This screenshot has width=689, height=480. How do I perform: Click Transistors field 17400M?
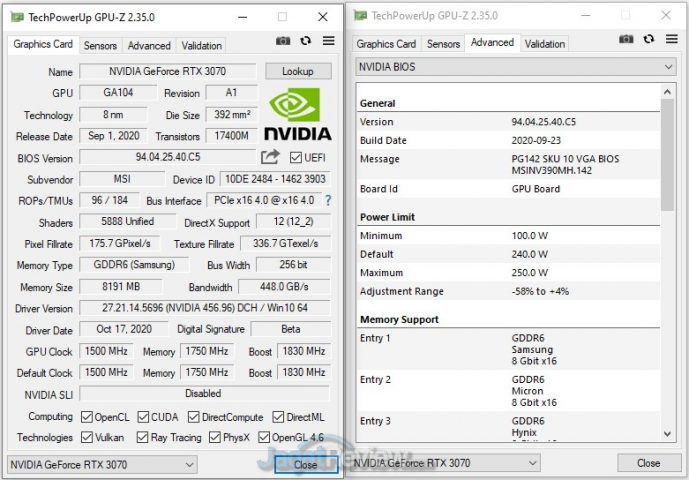(231, 136)
